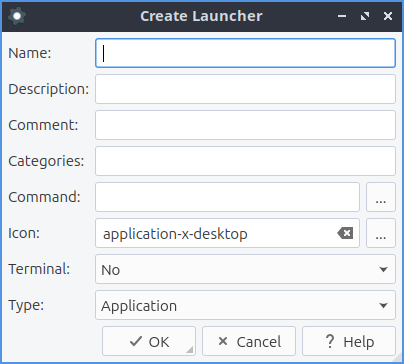
Task: Click the Create Launcher title text
Action: point(201,16)
